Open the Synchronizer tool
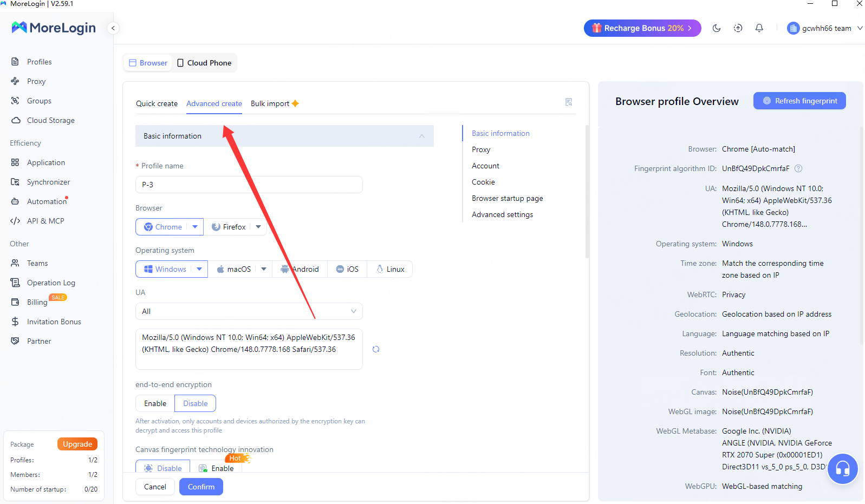Screen dimensions: 865x504 coord(48,182)
